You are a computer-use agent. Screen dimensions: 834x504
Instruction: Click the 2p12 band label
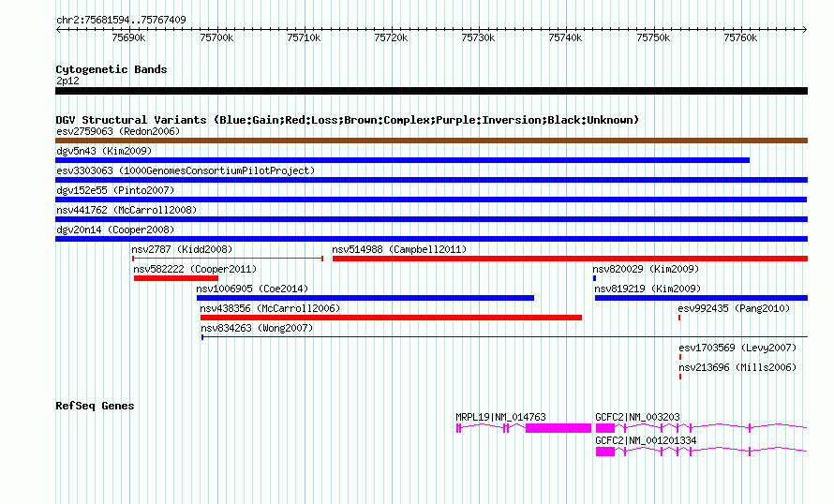click(67, 81)
